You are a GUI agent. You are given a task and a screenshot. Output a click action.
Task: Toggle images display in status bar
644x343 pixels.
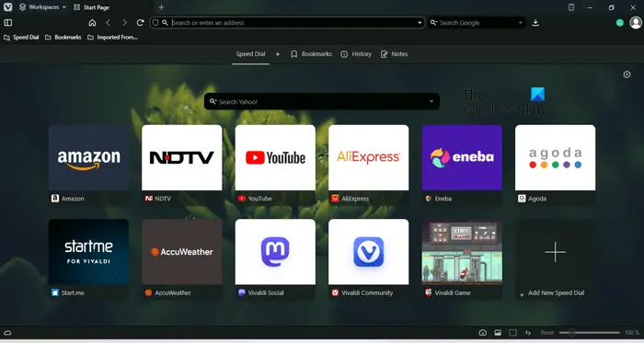[498, 333]
